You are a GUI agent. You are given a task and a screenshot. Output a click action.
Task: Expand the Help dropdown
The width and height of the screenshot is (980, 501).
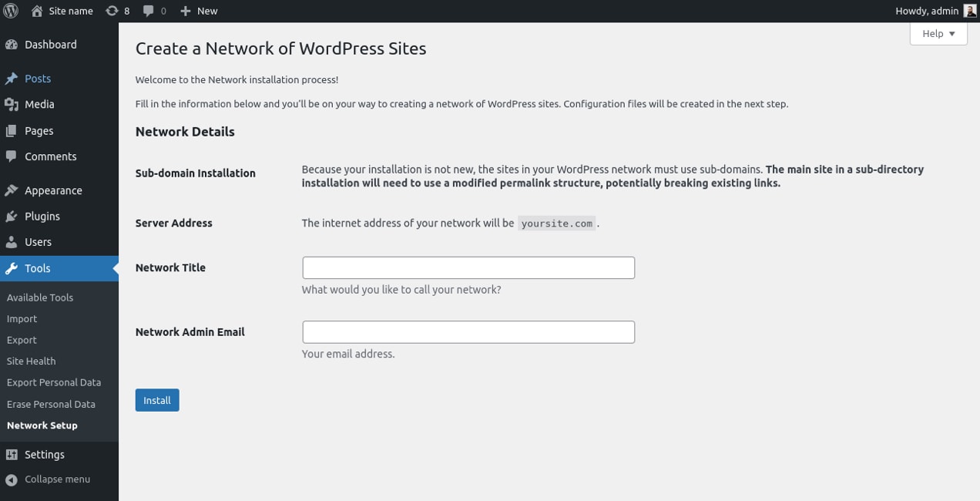tap(938, 33)
